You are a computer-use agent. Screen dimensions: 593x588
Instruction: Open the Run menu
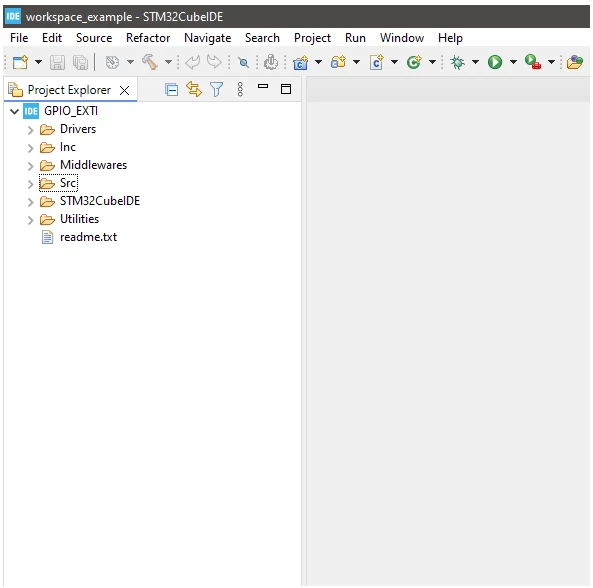355,38
